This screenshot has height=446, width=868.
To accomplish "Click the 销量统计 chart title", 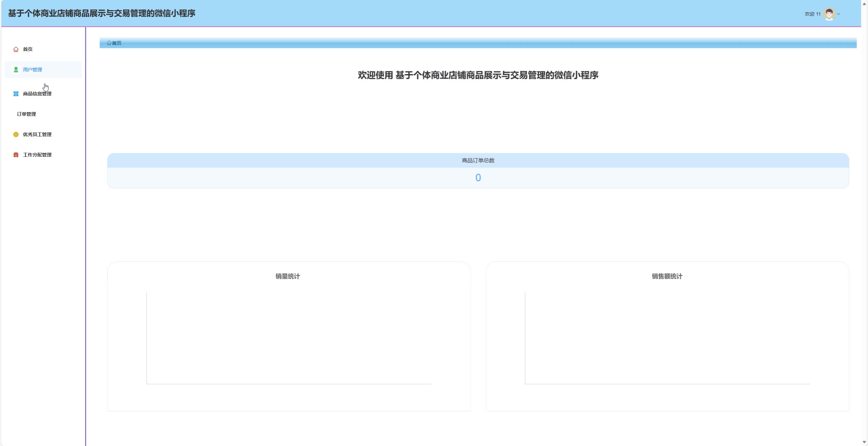I will [288, 276].
